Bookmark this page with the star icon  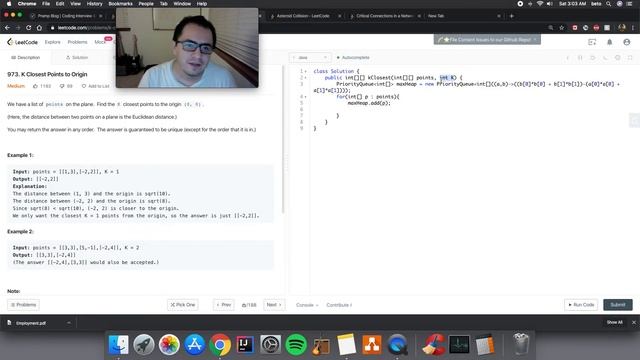click(562, 28)
